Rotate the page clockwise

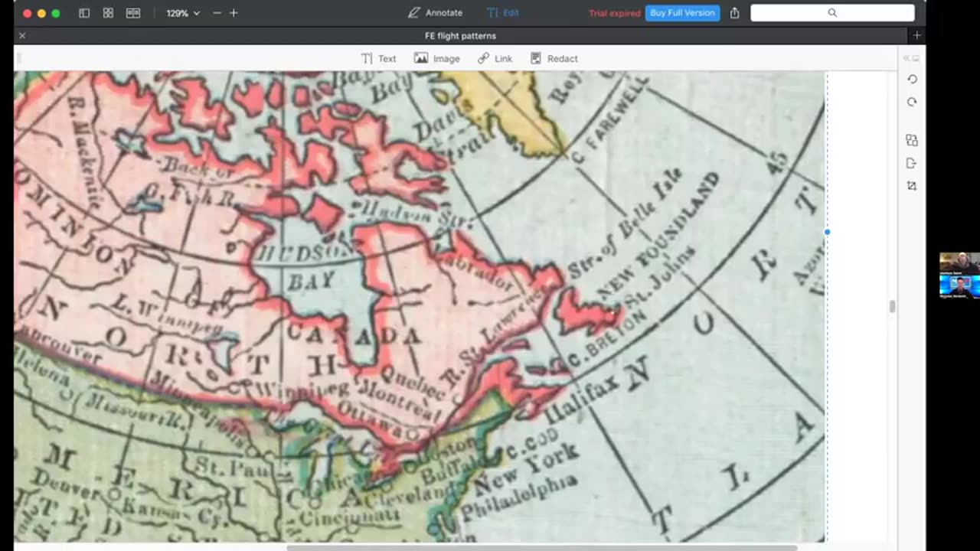[x=912, y=102]
